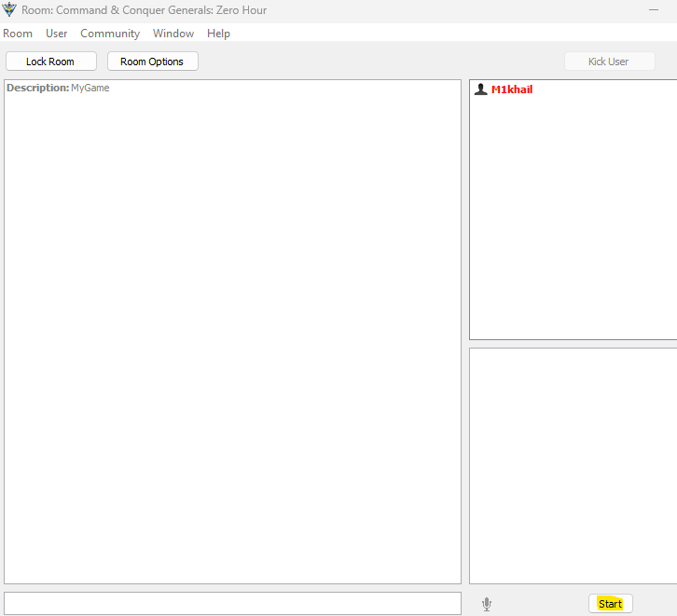The height and width of the screenshot is (616, 677).
Task: Minimize the room window
Action: pos(654,10)
